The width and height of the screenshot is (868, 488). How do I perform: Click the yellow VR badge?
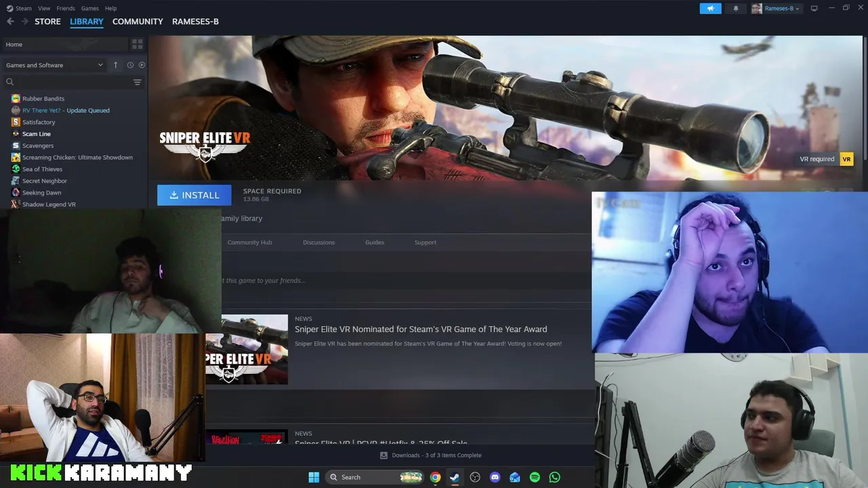click(x=846, y=159)
